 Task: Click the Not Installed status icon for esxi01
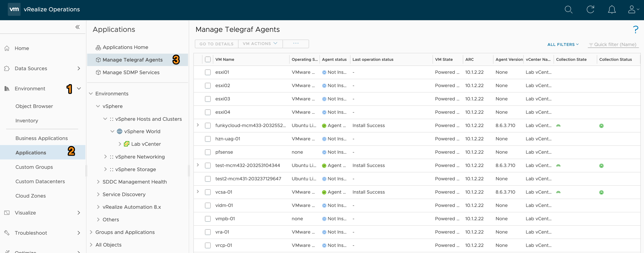coord(324,73)
